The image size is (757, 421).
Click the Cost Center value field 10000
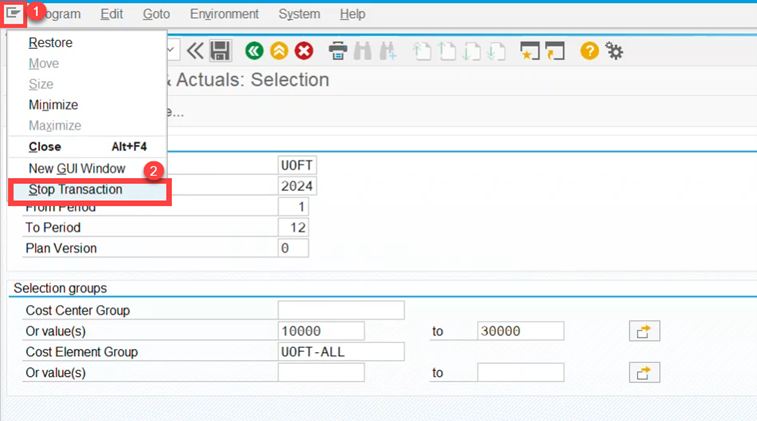[321, 331]
